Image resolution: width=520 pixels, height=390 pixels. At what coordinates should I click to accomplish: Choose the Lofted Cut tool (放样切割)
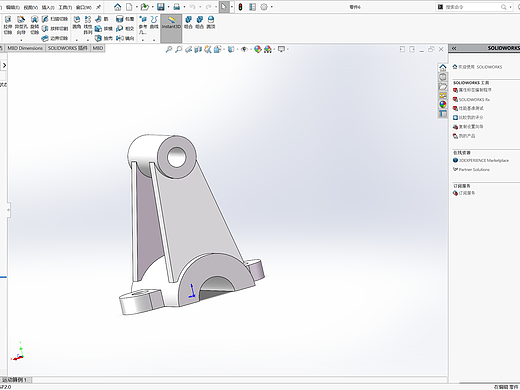55,29
